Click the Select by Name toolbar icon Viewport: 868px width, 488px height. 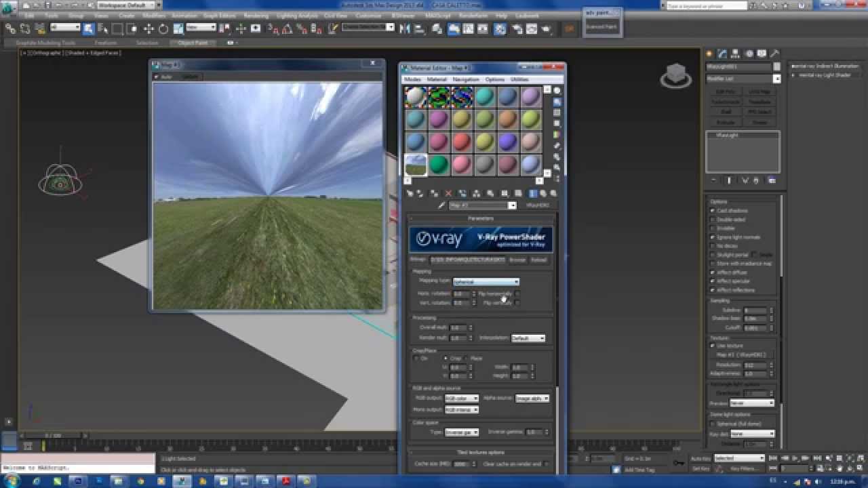pos(102,29)
